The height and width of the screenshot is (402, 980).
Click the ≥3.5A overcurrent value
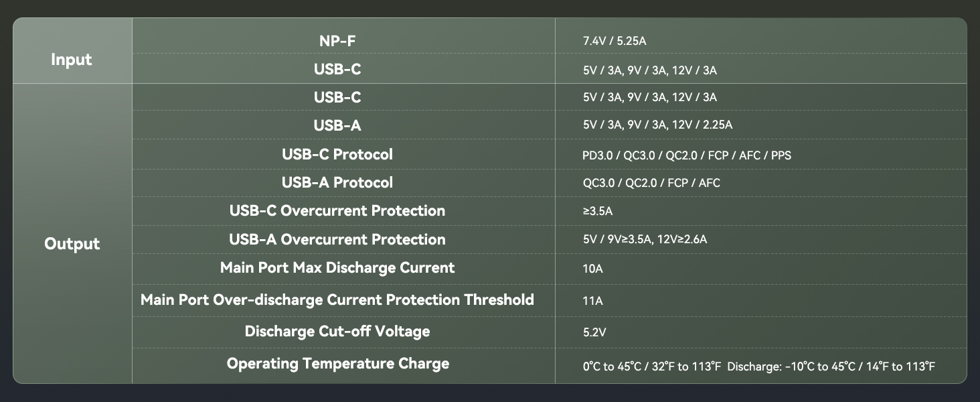tap(598, 211)
